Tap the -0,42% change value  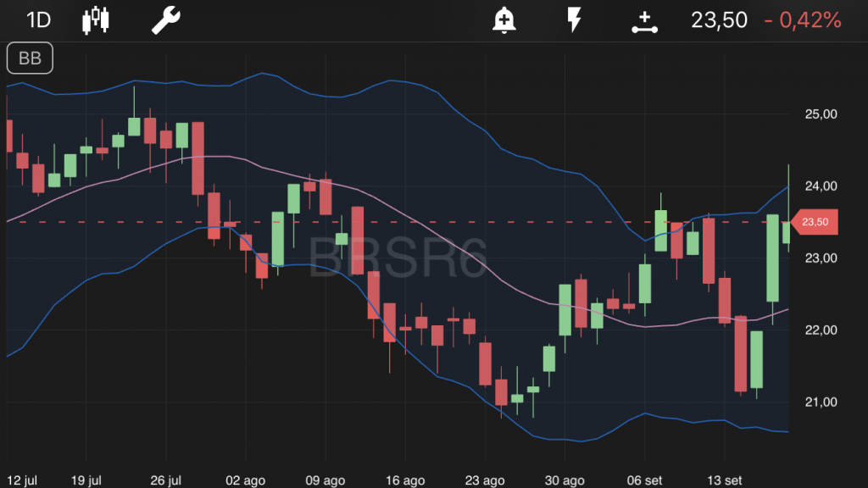[x=803, y=20]
